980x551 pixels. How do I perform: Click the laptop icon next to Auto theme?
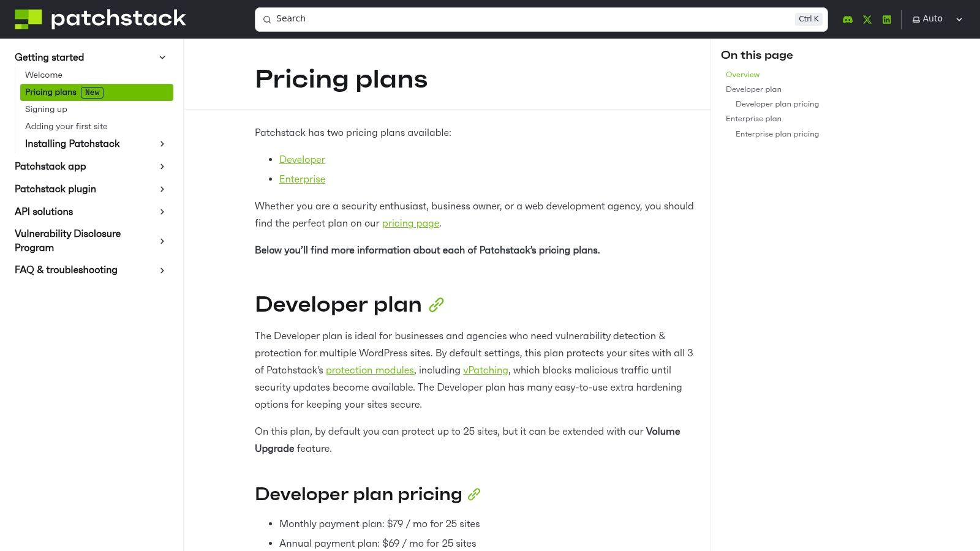[916, 19]
